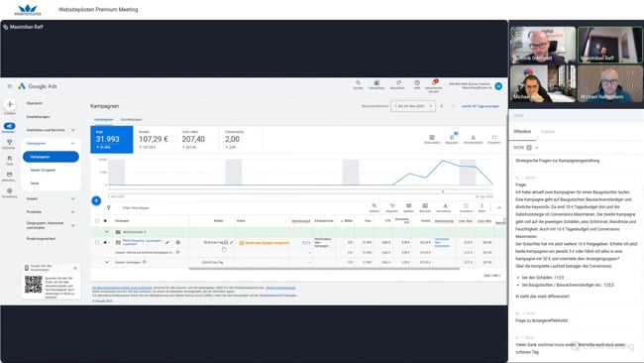Open the Kampagnen megaphone icon in rail
The image size is (644, 363).
[10, 126]
